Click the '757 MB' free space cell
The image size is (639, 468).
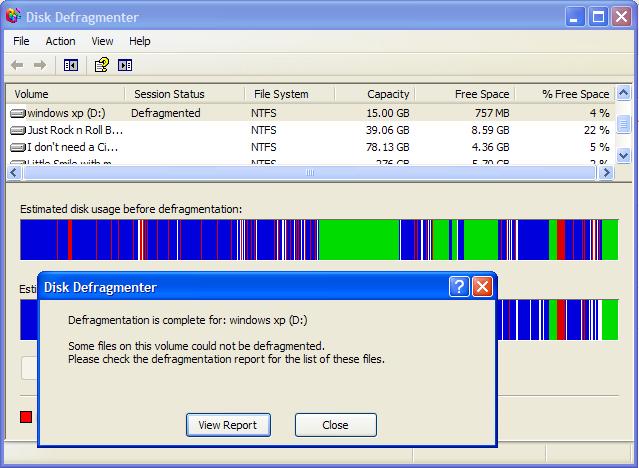pos(492,113)
